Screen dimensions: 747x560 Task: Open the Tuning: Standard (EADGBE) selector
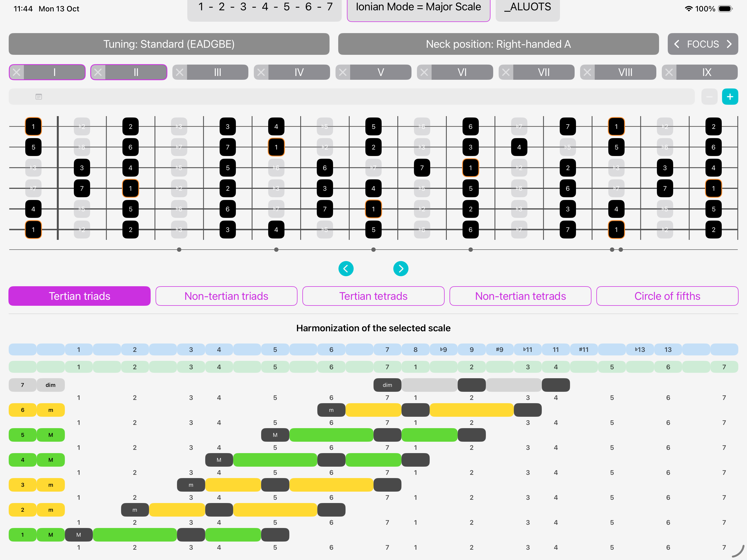point(169,44)
